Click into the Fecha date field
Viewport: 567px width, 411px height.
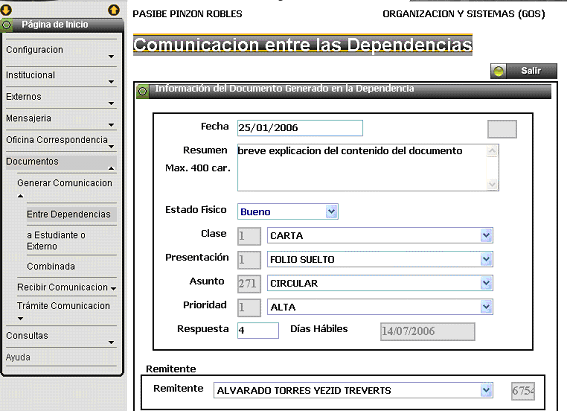300,128
